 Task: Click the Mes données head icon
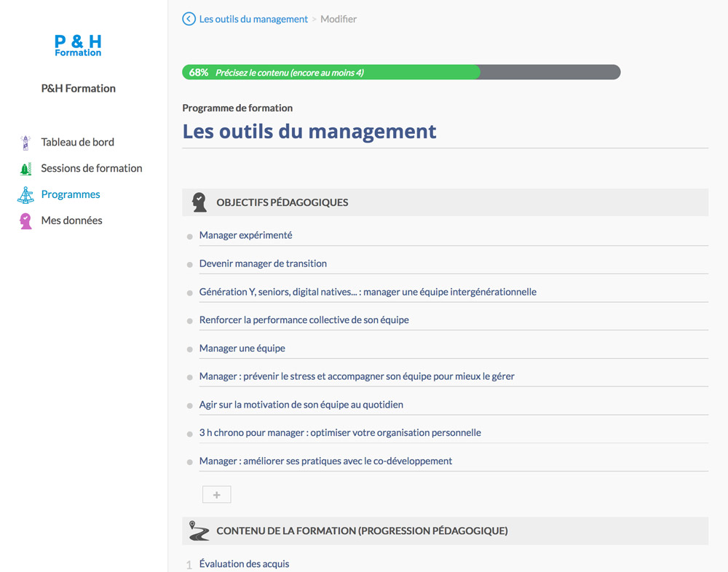[x=25, y=221]
